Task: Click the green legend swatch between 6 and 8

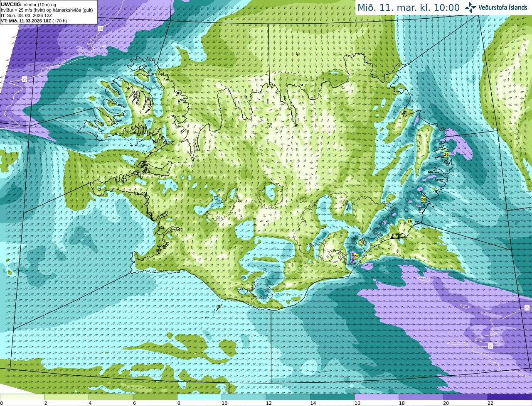Action: (155, 397)
